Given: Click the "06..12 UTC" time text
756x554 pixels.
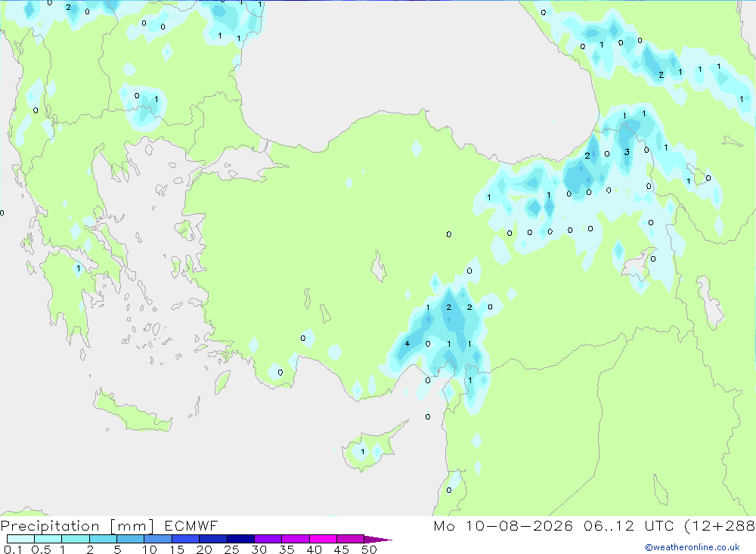Looking at the screenshot, I should [x=628, y=525].
